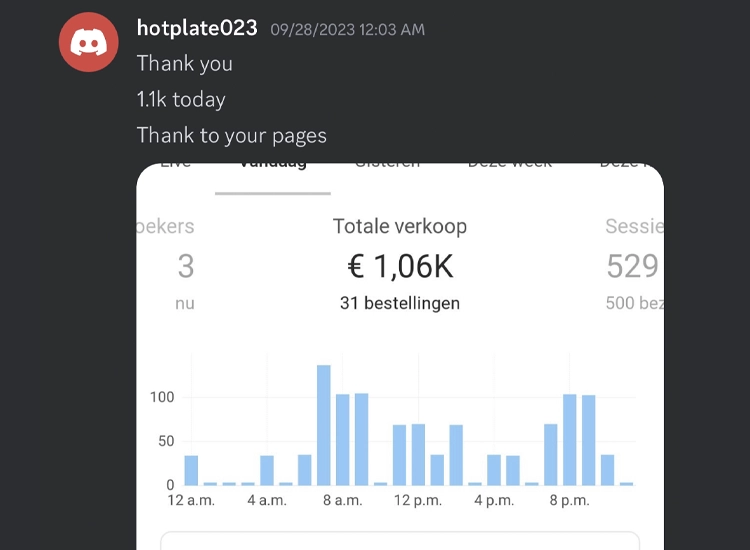Viewport: 750px width, 550px height.
Task: Click the tallest bar in sales chart
Action: (x=324, y=425)
